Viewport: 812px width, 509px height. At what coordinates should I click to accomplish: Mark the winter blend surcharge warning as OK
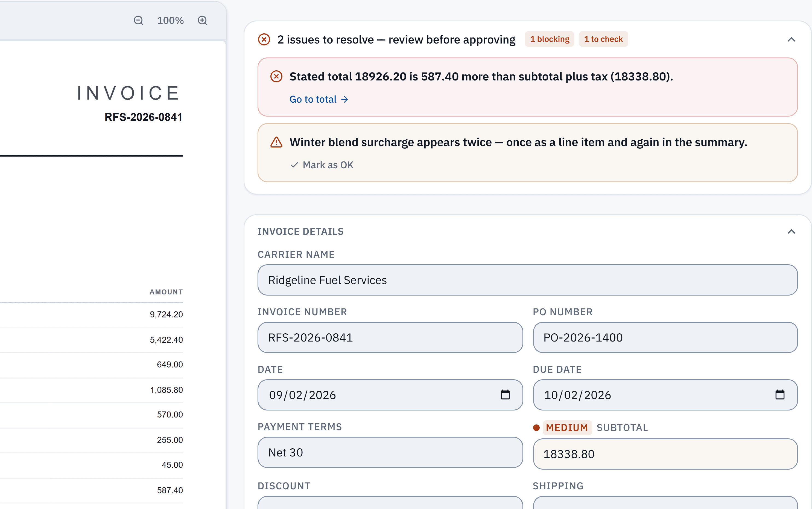(322, 165)
